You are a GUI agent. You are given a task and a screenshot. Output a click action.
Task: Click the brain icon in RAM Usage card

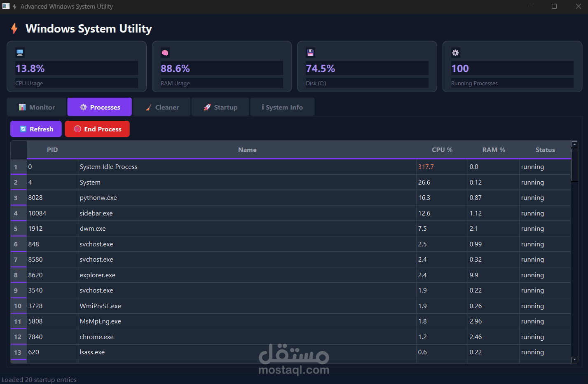[165, 52]
